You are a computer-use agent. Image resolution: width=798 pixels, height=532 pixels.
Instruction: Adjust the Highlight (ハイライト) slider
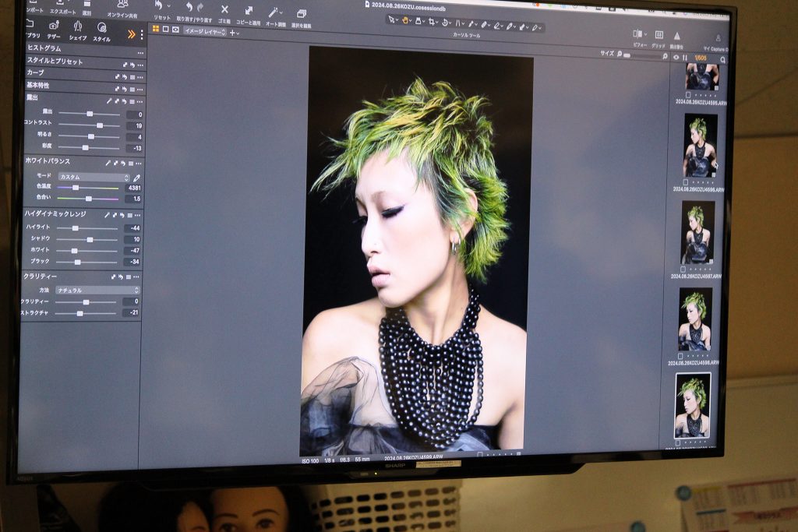[87, 228]
